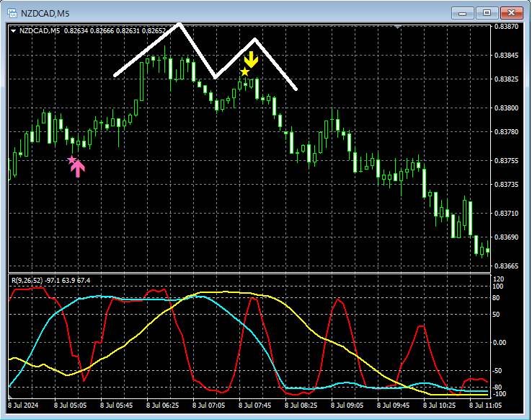Open the NZDCAD,M5 chart header dropdown triangle
This screenshot has width=532, height=420.
tap(14, 31)
